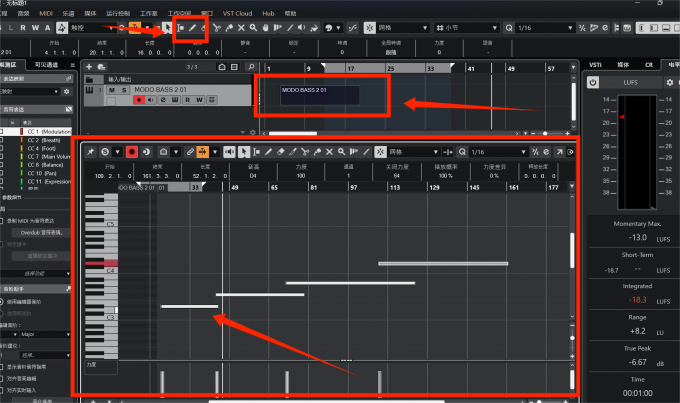Click the Q quantize icon in key editor

[462, 152]
